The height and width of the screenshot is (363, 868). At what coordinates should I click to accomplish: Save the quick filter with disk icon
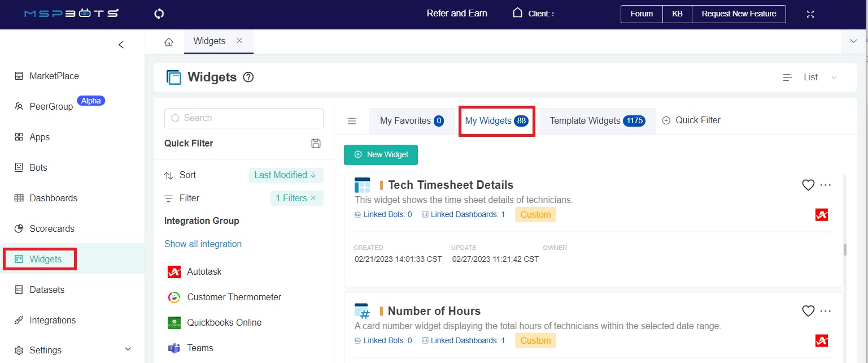(316, 144)
